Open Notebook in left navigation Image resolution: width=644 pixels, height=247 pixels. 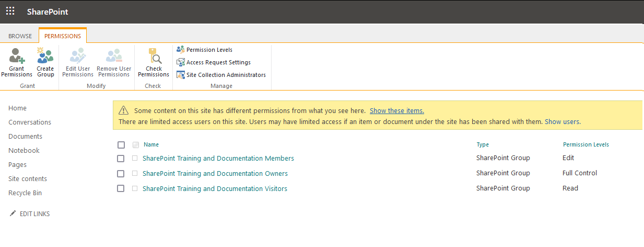tap(24, 150)
